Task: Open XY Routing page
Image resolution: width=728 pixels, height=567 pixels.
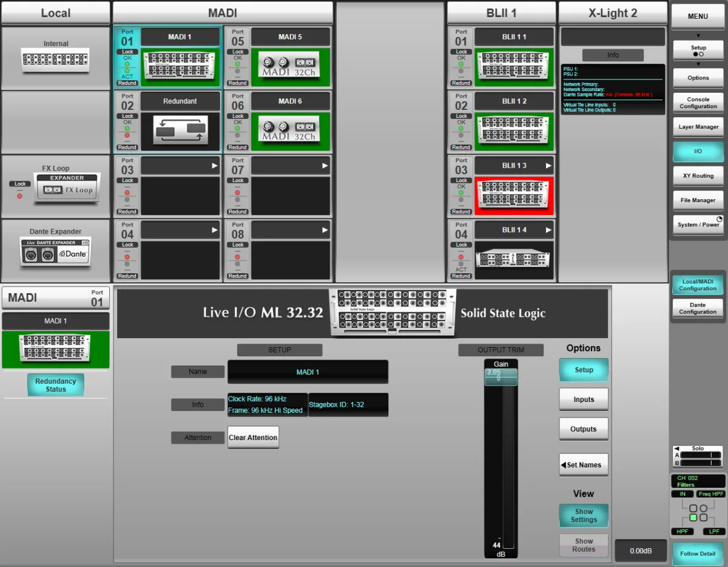Action: (698, 175)
